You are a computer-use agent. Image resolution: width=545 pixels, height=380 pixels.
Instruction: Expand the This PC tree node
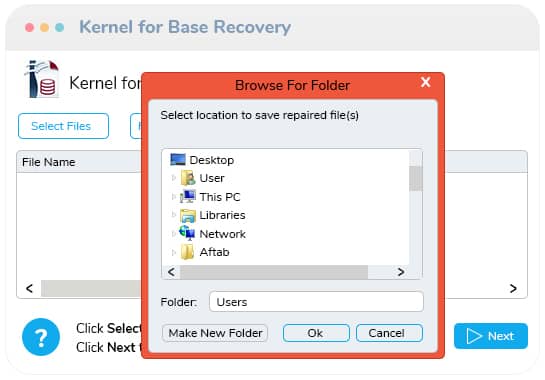174,197
